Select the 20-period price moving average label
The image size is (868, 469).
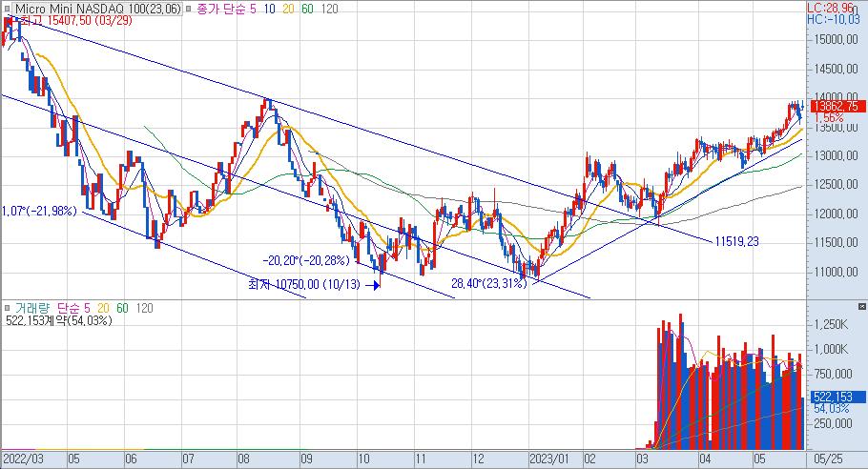[288, 9]
